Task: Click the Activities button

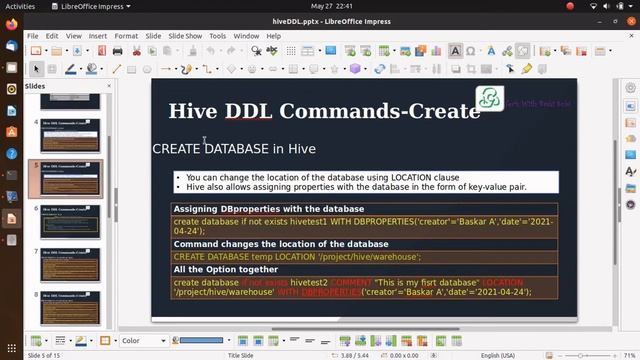Action: pyautogui.click(x=20, y=7)
